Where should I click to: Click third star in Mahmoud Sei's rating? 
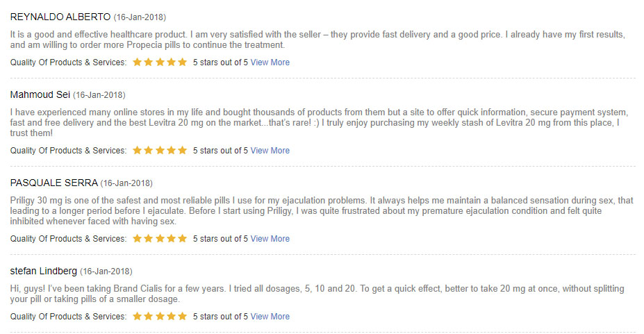point(160,150)
